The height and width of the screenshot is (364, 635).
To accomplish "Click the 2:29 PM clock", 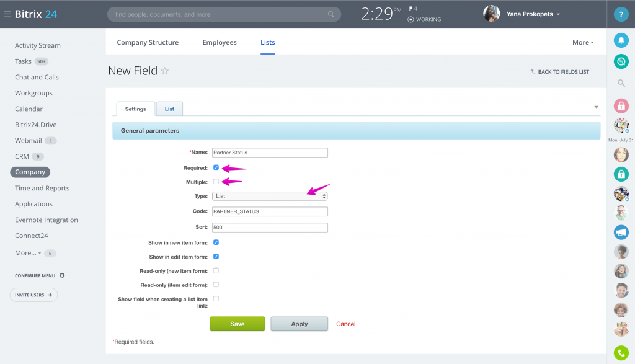I will pos(381,14).
